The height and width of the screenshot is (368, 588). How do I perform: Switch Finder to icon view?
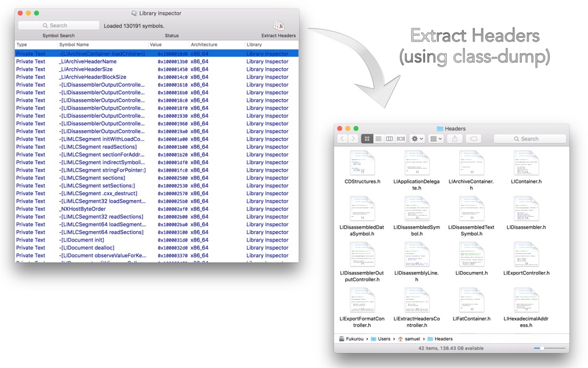click(367, 139)
